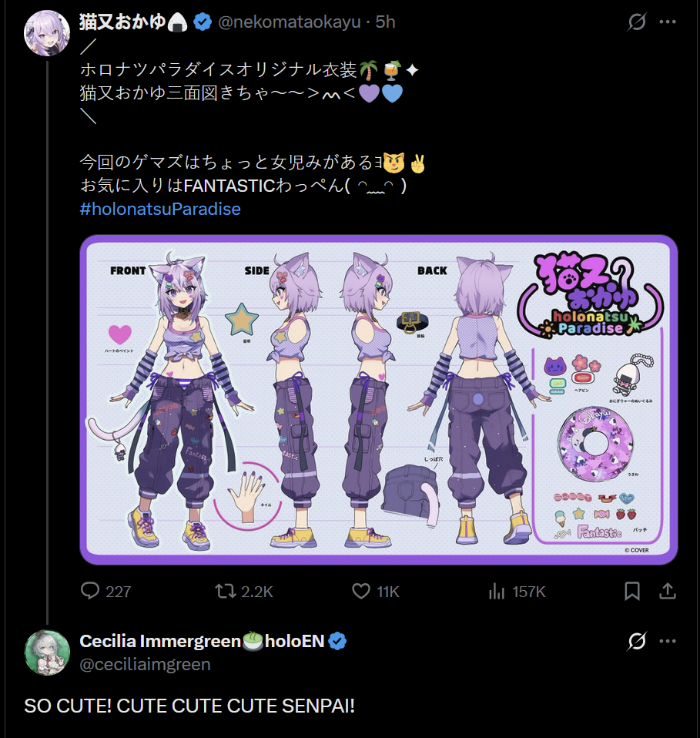Click the 5h timestamp on the tweet
700x738 pixels.
(385, 22)
